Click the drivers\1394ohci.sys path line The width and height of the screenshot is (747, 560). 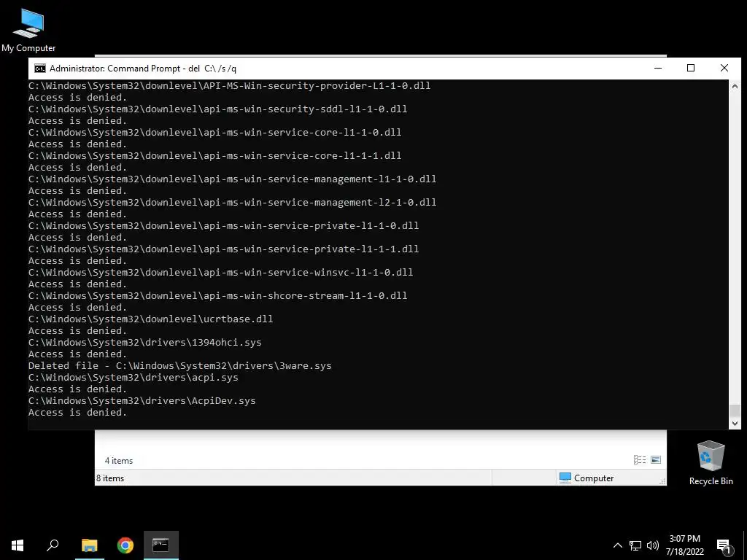pos(145,343)
